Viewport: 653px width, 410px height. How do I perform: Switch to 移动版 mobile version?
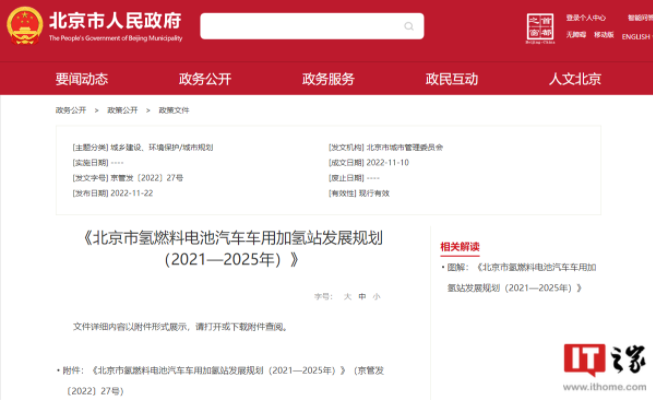603,34
